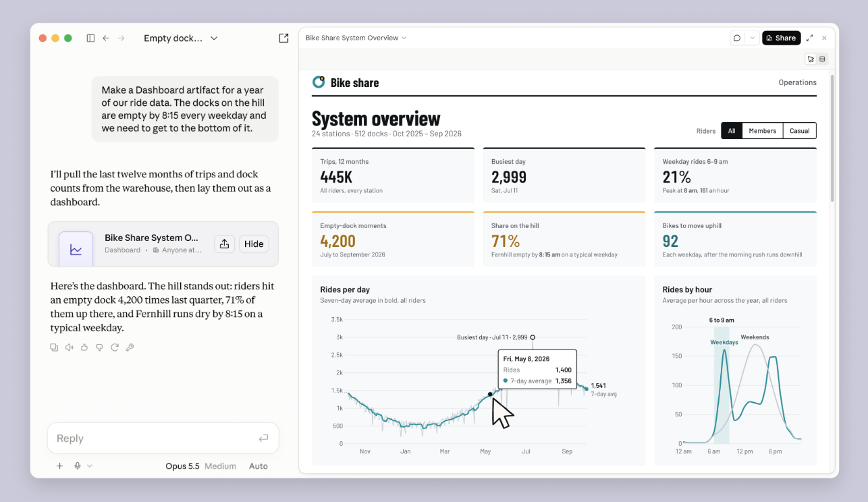Click the Trips 12 months 445K value
Image resolution: width=868 pixels, height=502 pixels.
pyautogui.click(x=336, y=177)
